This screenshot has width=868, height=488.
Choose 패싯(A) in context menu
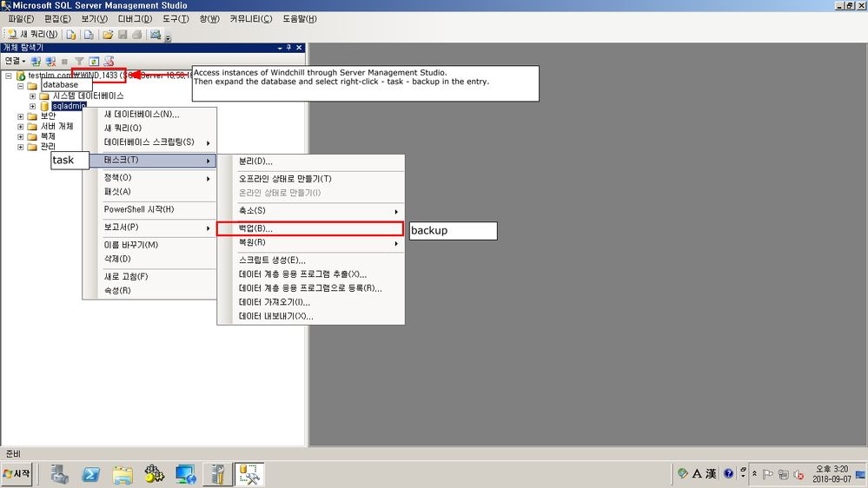coord(149,191)
